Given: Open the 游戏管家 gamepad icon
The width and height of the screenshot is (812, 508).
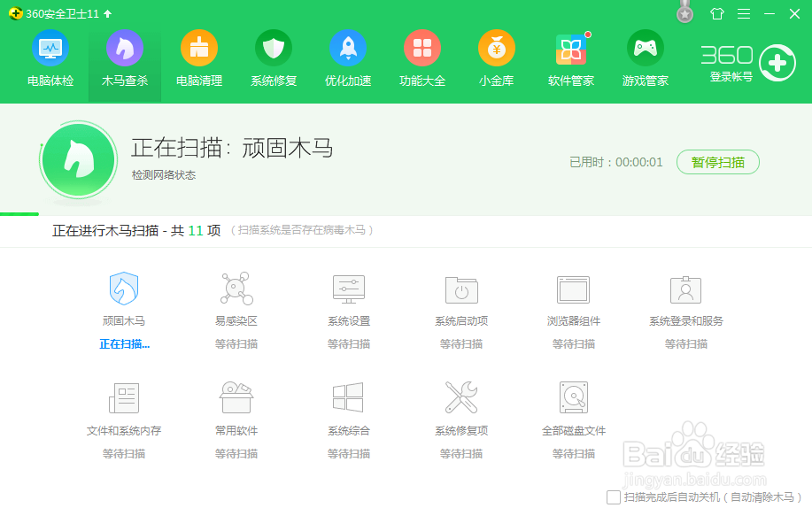Looking at the screenshot, I should tap(646, 48).
